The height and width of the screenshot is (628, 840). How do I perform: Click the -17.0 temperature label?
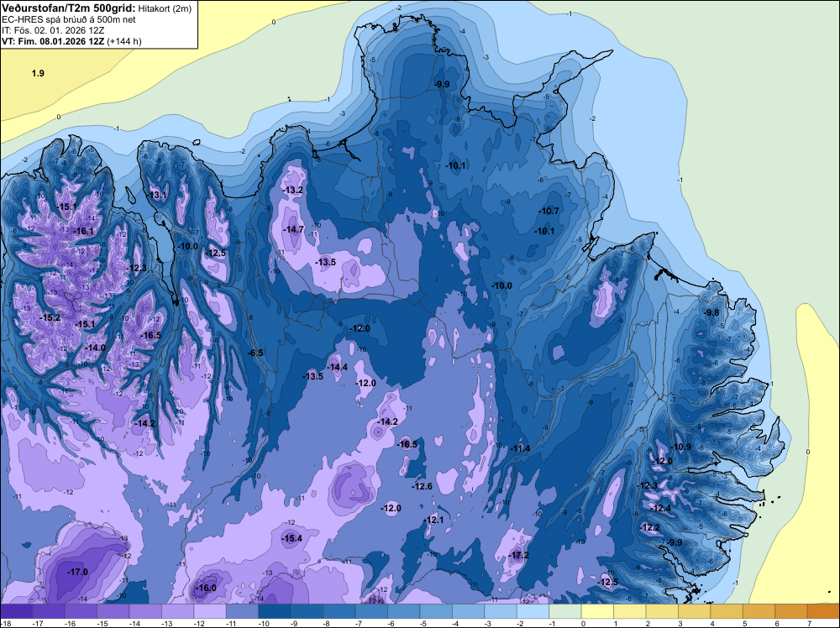(77, 572)
